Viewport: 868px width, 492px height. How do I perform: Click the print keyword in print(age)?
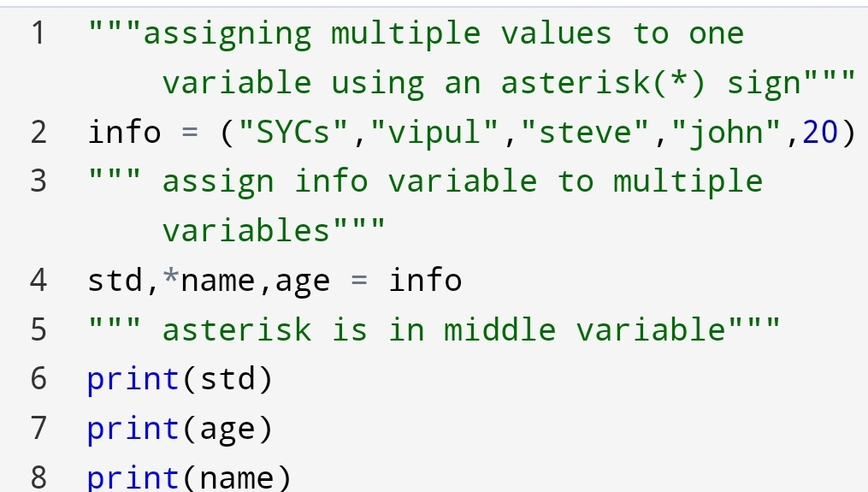pyautogui.click(x=133, y=429)
